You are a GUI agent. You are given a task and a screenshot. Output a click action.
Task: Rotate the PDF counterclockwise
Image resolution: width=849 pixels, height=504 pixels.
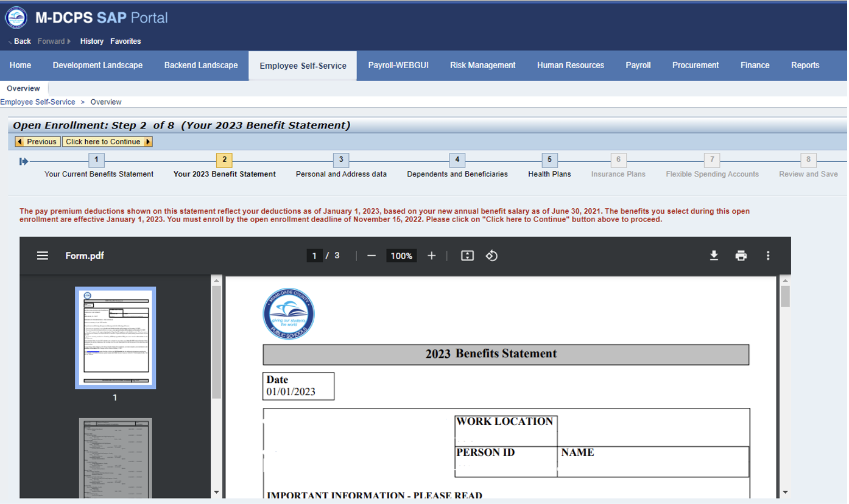(x=491, y=256)
